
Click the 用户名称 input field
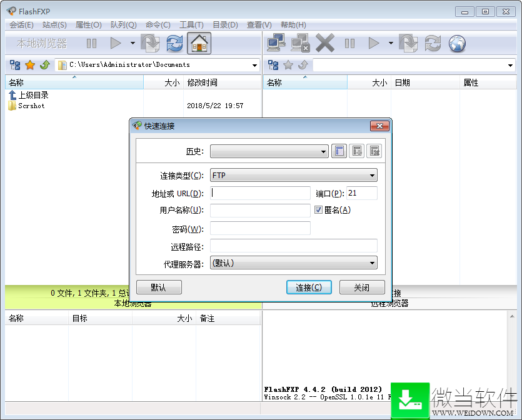[260, 211]
